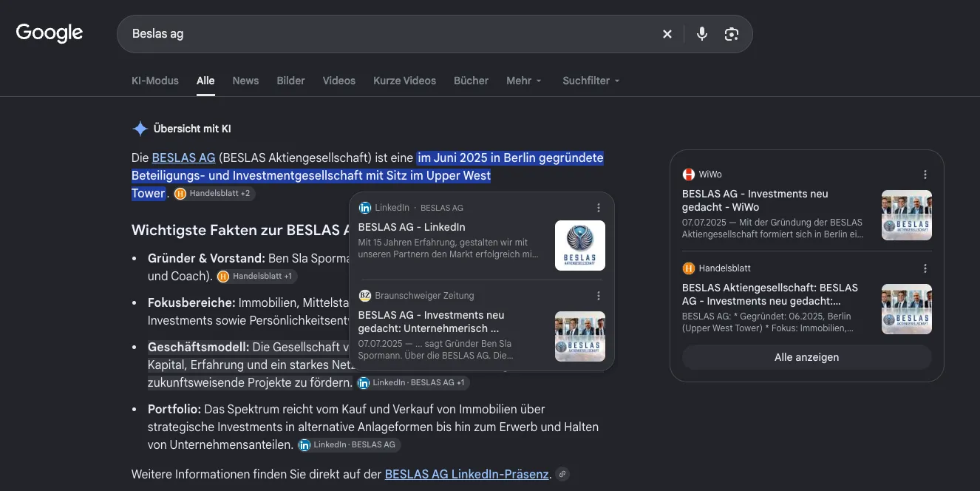This screenshot has height=491, width=980.
Task: Open BESLAS AG - LinkedIn popup result
Action: click(x=412, y=227)
